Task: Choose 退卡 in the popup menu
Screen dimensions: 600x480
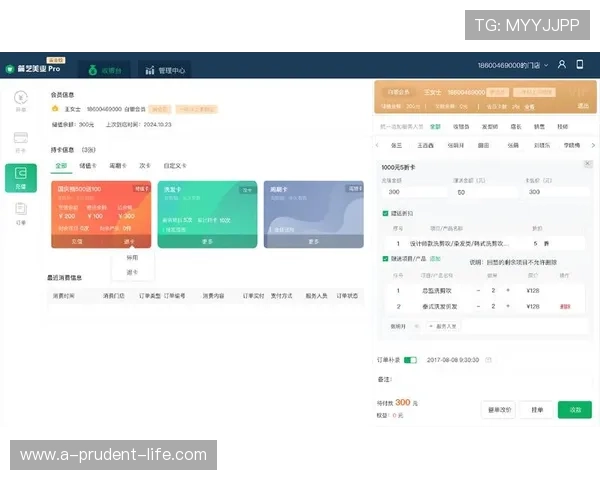Action: point(132,272)
